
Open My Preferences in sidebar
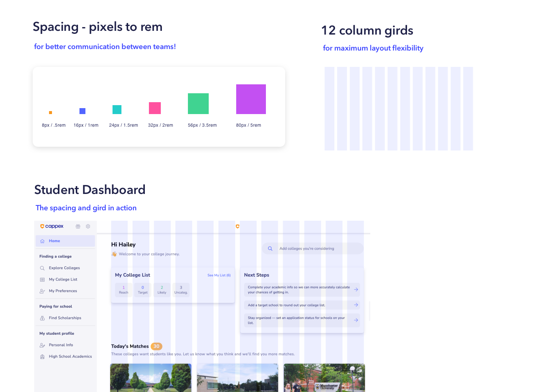pos(63,291)
